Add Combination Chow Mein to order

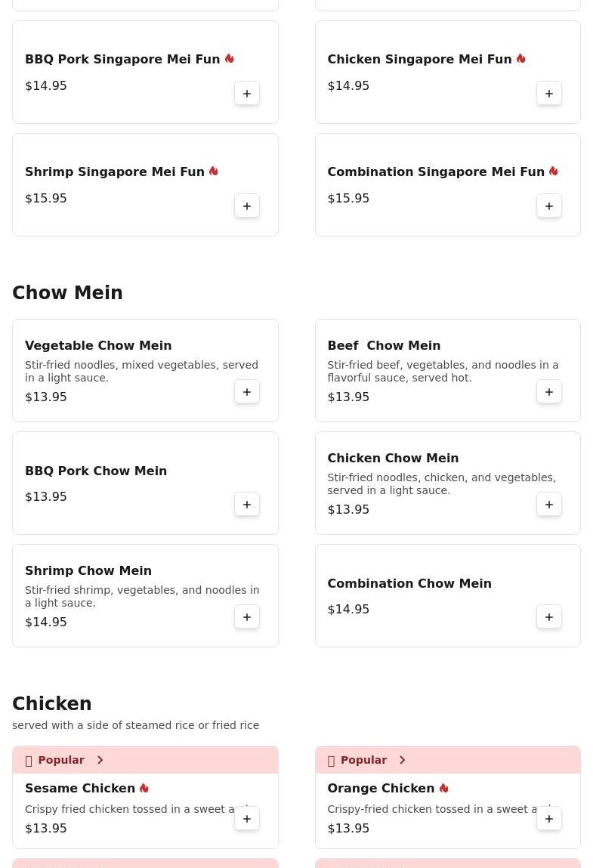pos(549,616)
